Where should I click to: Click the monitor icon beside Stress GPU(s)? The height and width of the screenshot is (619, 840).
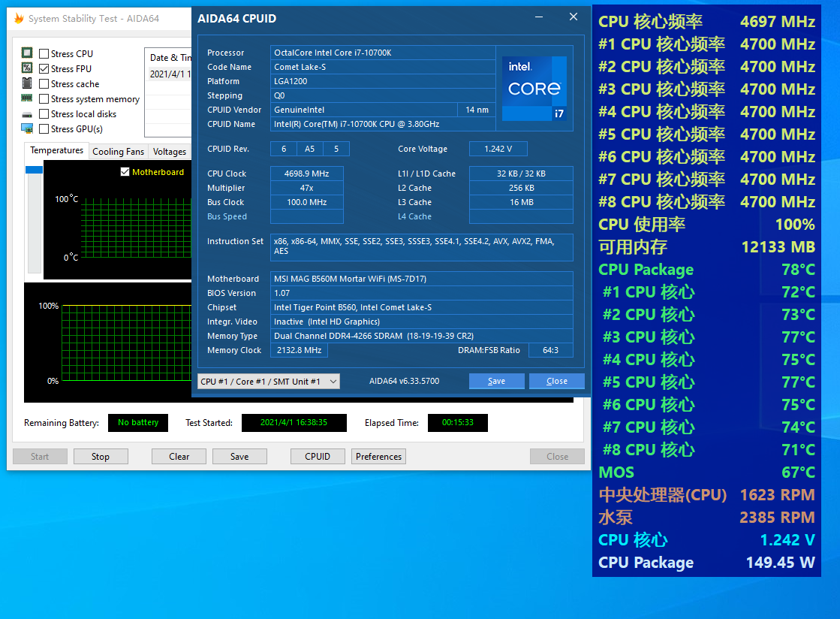pyautogui.click(x=27, y=129)
